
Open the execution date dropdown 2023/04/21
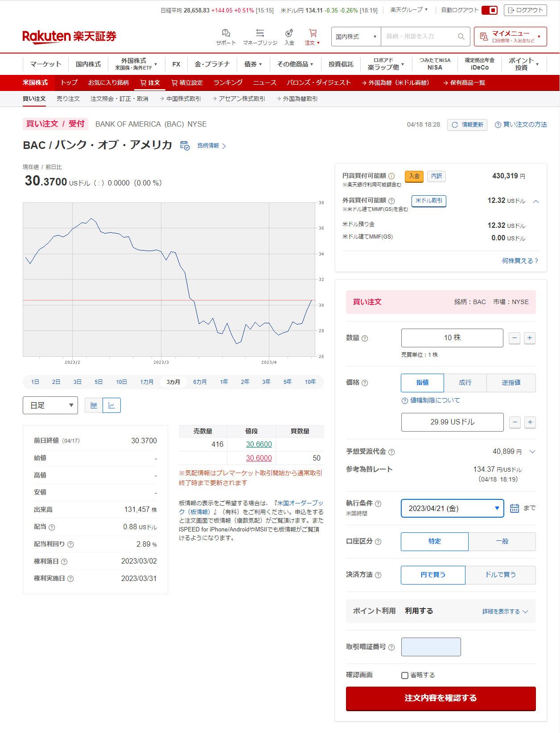[x=452, y=508]
